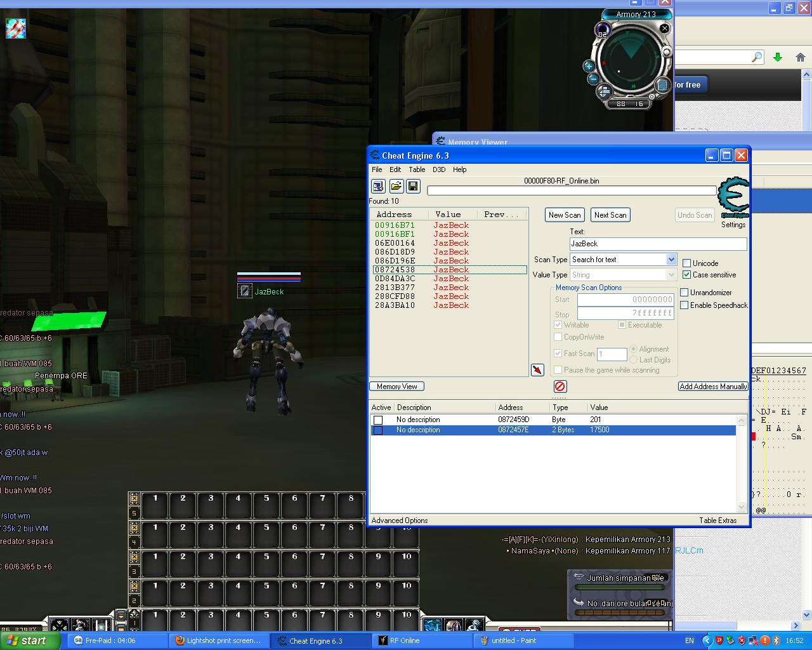Image resolution: width=812 pixels, height=650 pixels.
Task: Open the D3D menu
Action: click(x=439, y=169)
